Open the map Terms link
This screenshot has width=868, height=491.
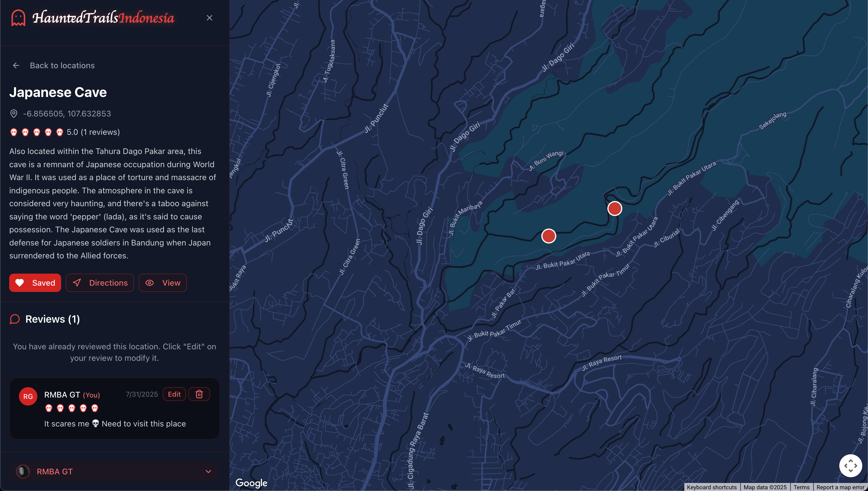coord(801,487)
